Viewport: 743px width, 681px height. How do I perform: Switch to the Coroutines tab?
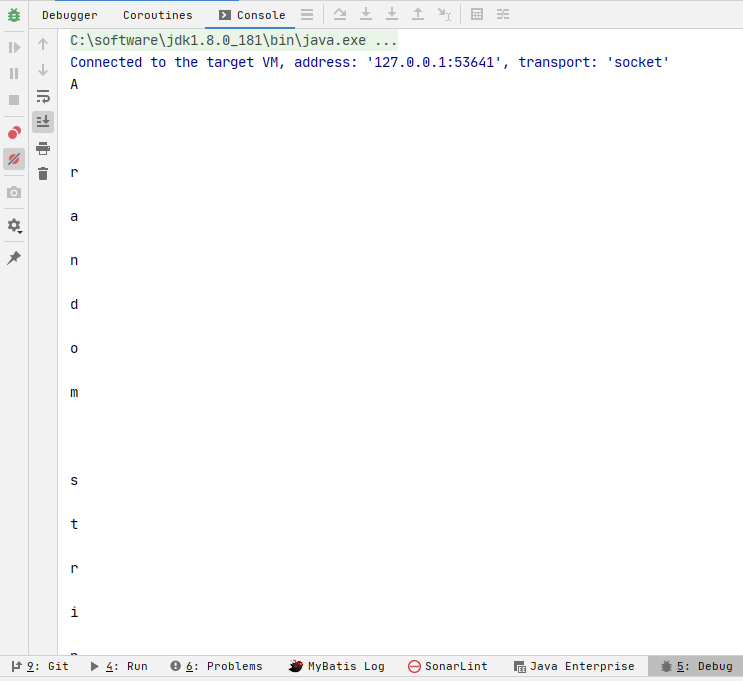pyautogui.click(x=157, y=15)
